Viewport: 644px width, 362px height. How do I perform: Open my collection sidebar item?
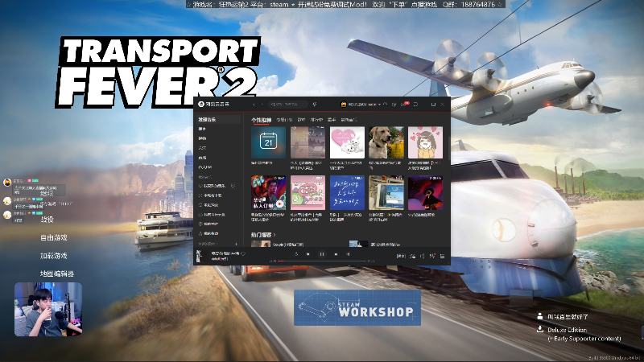point(208,233)
